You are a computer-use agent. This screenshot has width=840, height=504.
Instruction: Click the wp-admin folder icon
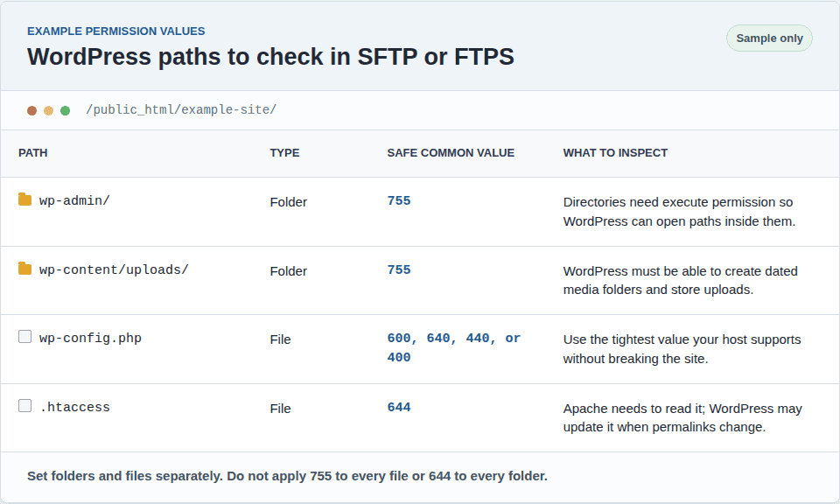24,199
